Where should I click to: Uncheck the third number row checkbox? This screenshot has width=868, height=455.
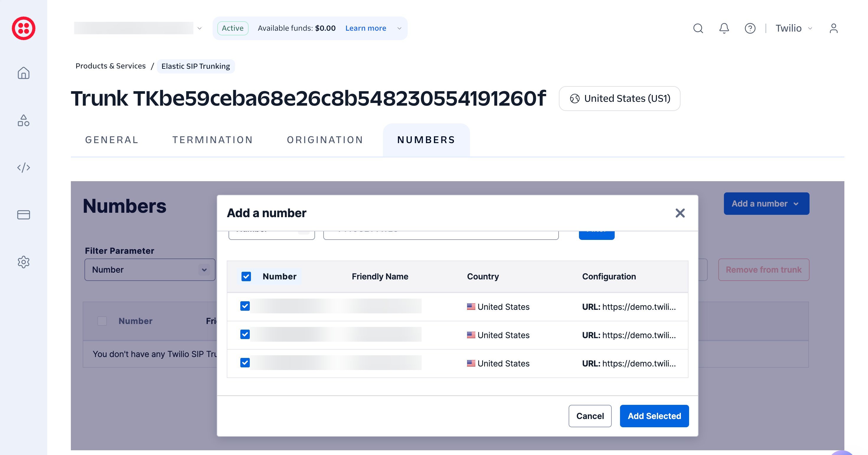(245, 363)
